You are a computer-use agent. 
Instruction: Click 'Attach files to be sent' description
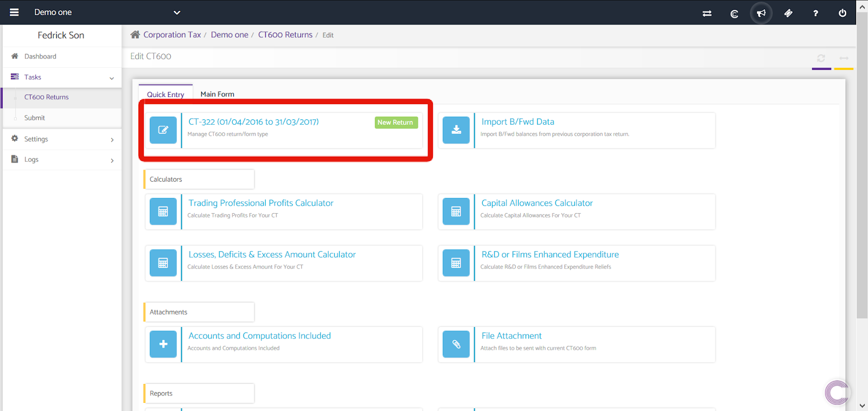[x=538, y=348]
